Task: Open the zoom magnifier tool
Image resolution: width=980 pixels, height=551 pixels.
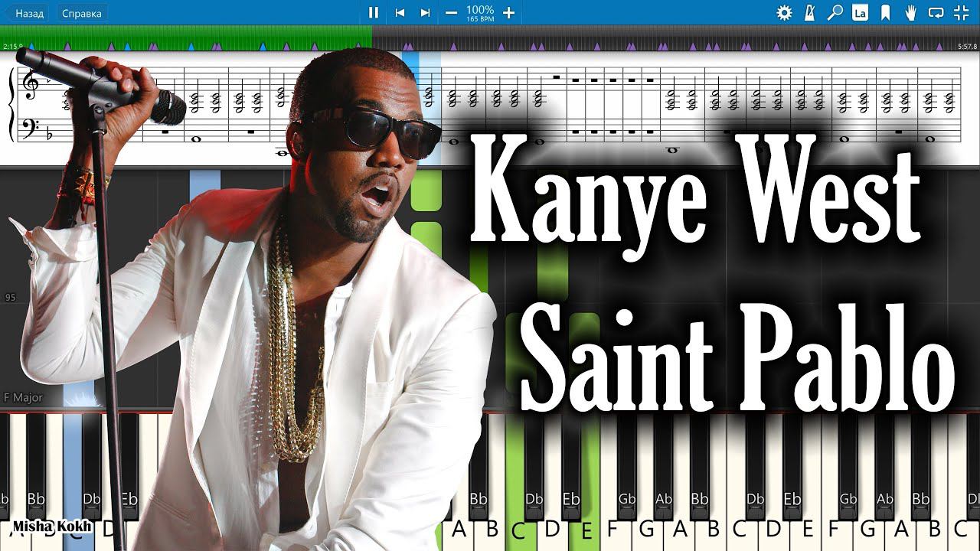Action: pyautogui.click(x=835, y=12)
